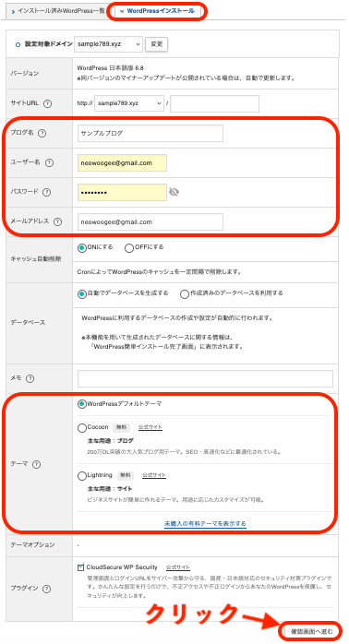Select Lightning theme radio button

tap(82, 476)
